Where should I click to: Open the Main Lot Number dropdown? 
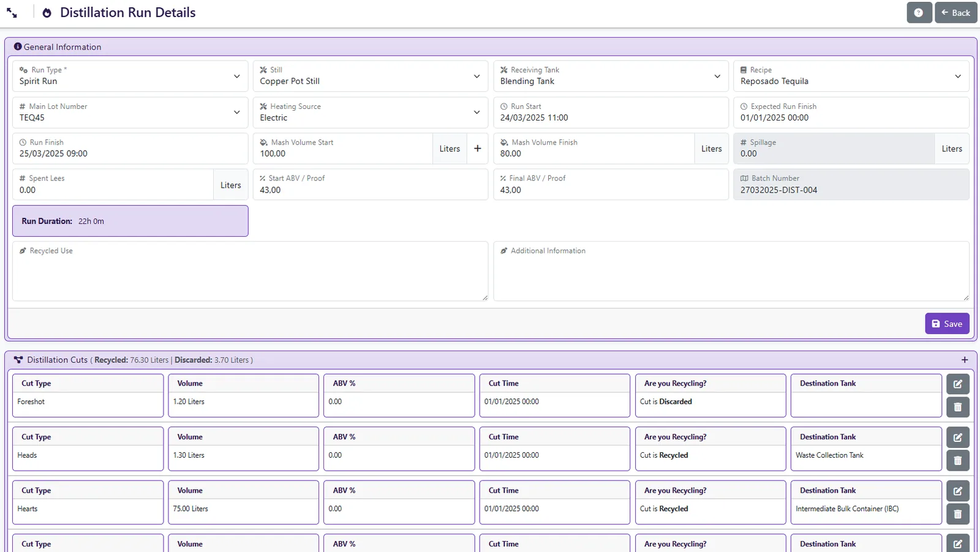130,113
